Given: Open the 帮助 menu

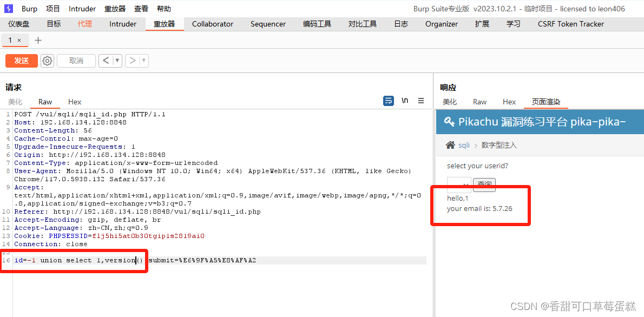Looking at the screenshot, I should (x=164, y=9).
